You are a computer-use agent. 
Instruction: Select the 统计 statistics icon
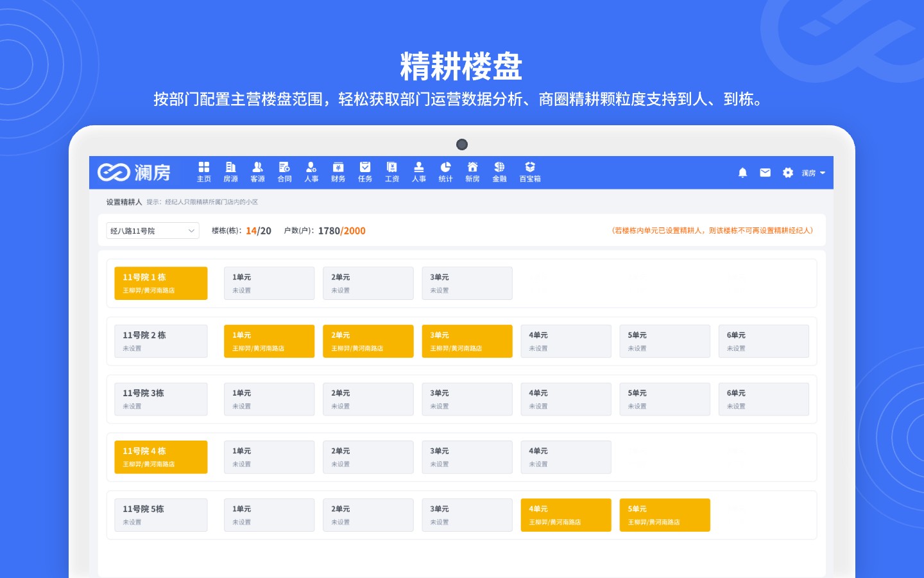pyautogui.click(x=445, y=171)
